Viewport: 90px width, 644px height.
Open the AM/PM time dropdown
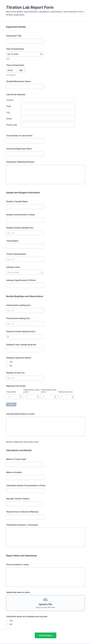[22, 70]
